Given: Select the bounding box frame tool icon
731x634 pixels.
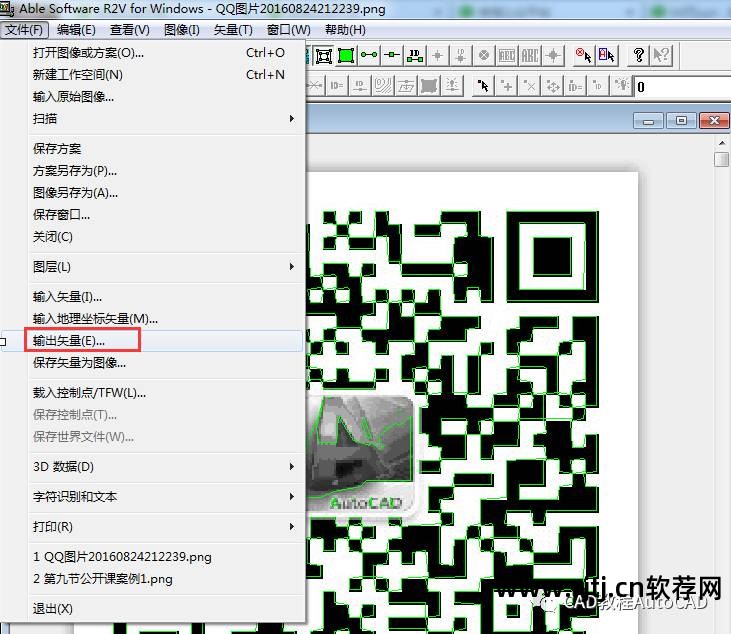Looking at the screenshot, I should 324,56.
